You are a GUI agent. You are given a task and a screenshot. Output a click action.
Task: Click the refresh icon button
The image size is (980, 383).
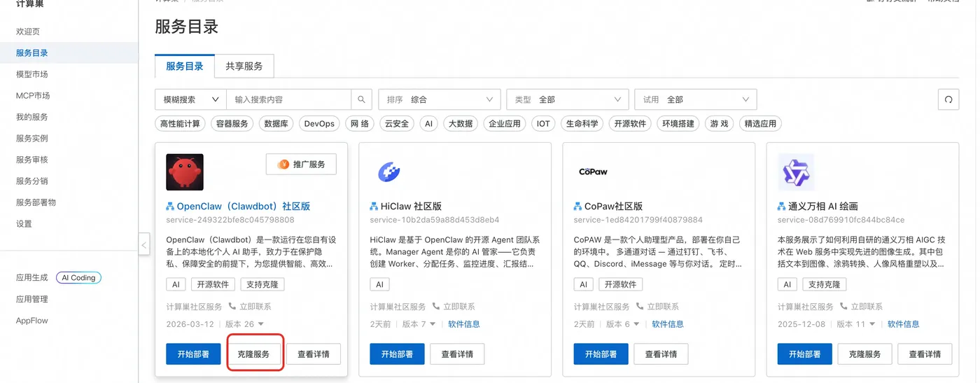tap(948, 99)
